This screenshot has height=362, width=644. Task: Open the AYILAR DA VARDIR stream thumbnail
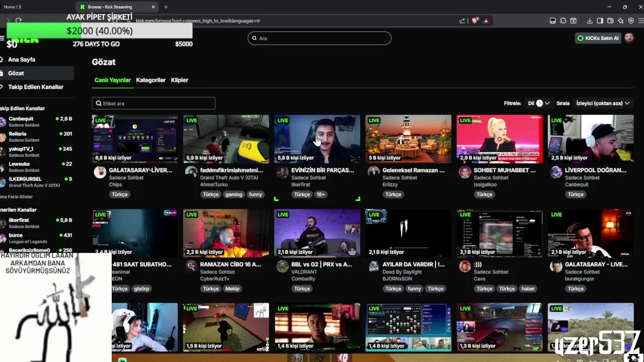tap(409, 233)
